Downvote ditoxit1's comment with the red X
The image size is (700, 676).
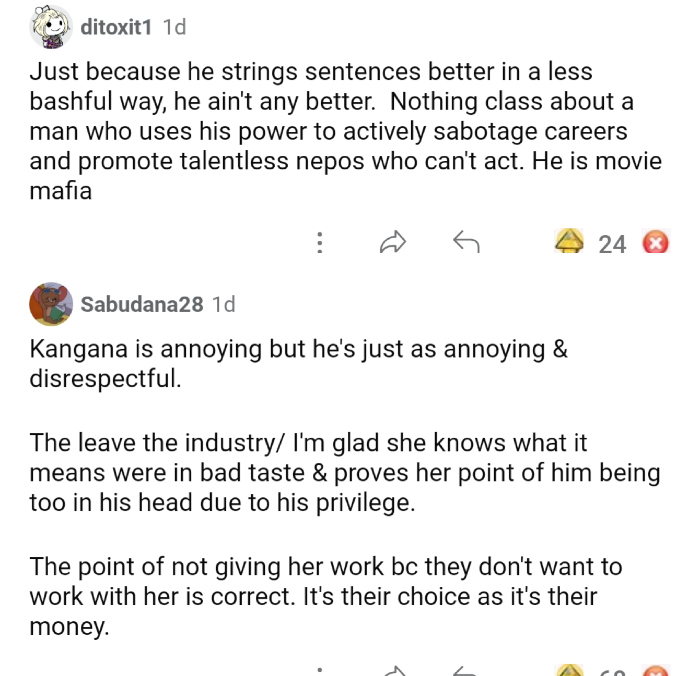[656, 243]
